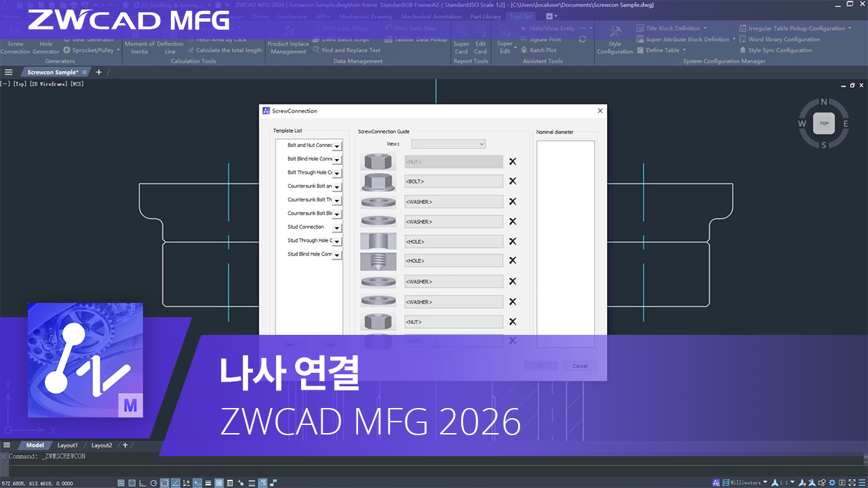Screen dimensions: 868x488
Task: Click the ViewCube W compass marker
Action: 802,123
